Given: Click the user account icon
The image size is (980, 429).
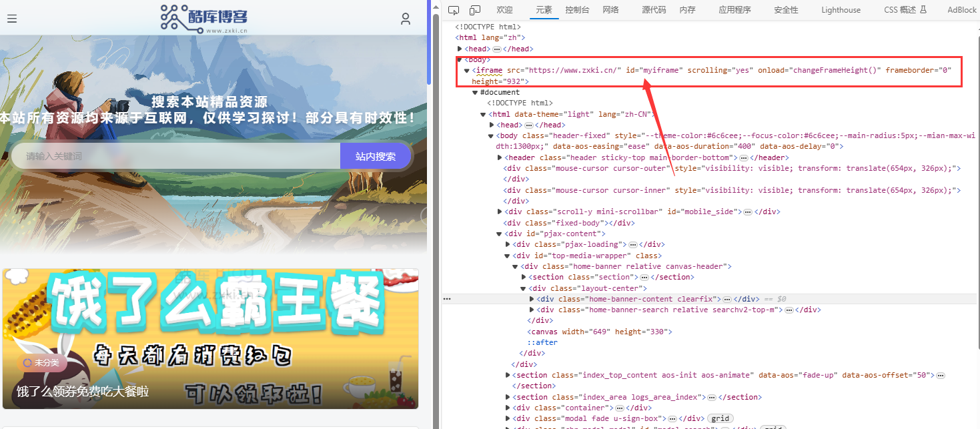Looking at the screenshot, I should (406, 19).
